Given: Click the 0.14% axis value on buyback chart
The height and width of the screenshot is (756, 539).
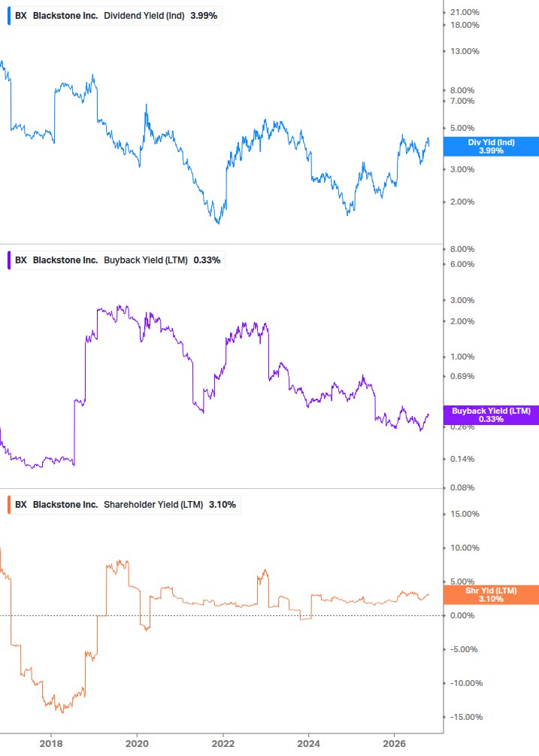Looking at the screenshot, I should (x=462, y=459).
